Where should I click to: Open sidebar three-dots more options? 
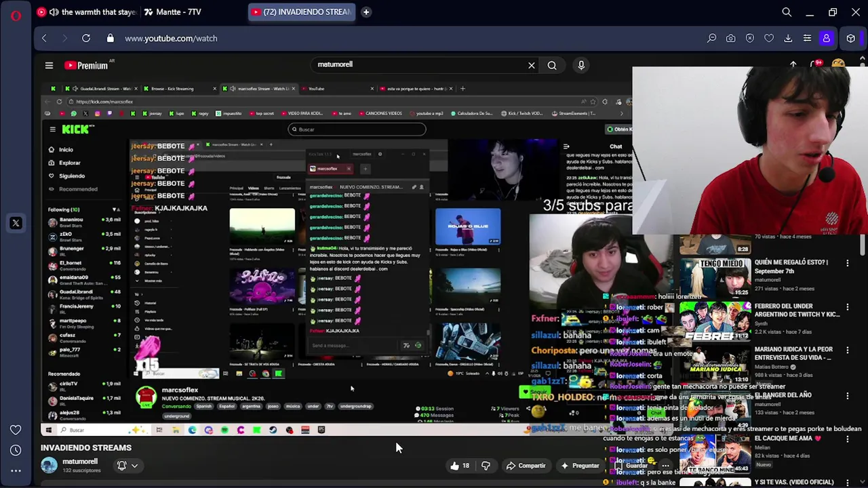click(x=16, y=470)
